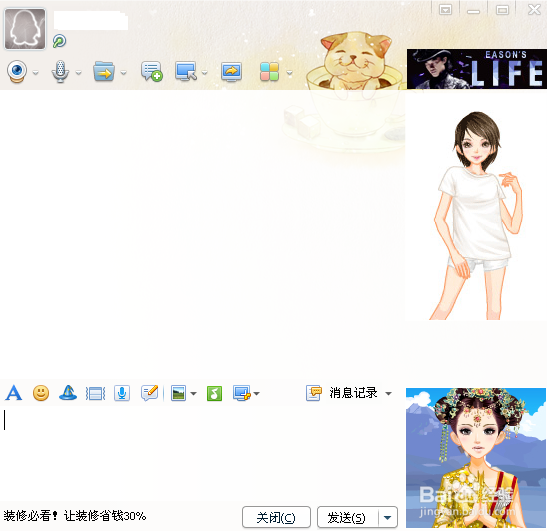Expand the send picture options arrow
This screenshot has height=531, width=547.
click(x=194, y=394)
